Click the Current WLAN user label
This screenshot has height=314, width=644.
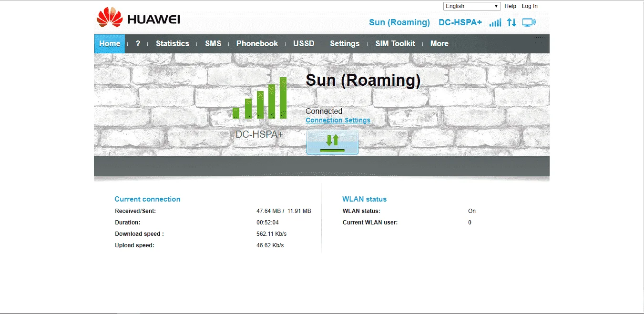click(370, 223)
